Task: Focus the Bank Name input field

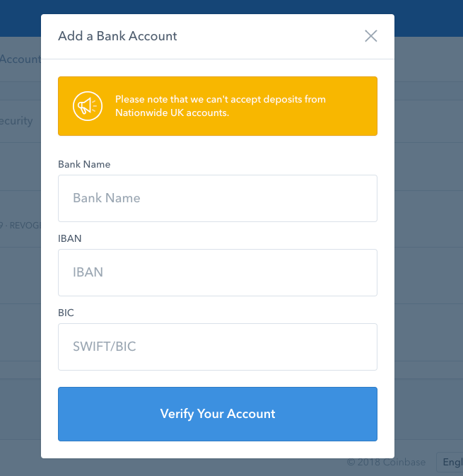Action: (x=218, y=198)
